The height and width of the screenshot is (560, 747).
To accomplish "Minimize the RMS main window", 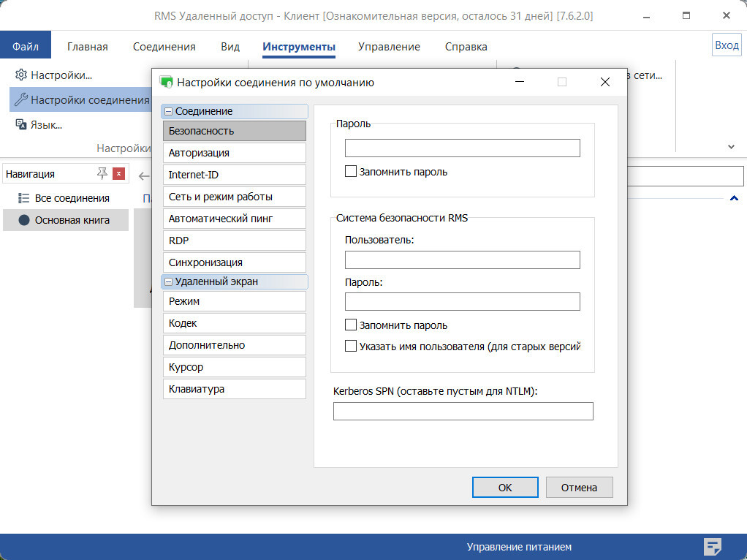I will (x=646, y=16).
